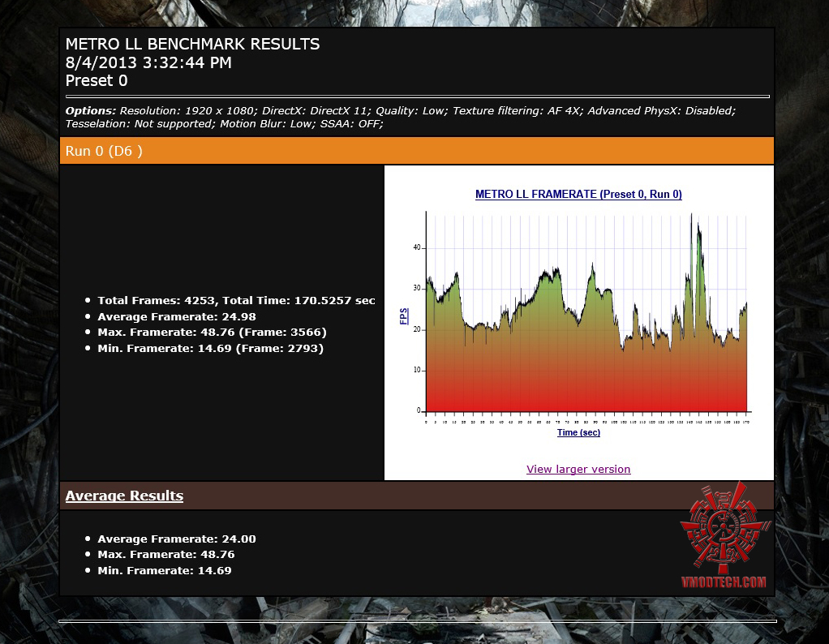Click 'Min. Framerate: 14.69' in Average Results

[x=165, y=570]
